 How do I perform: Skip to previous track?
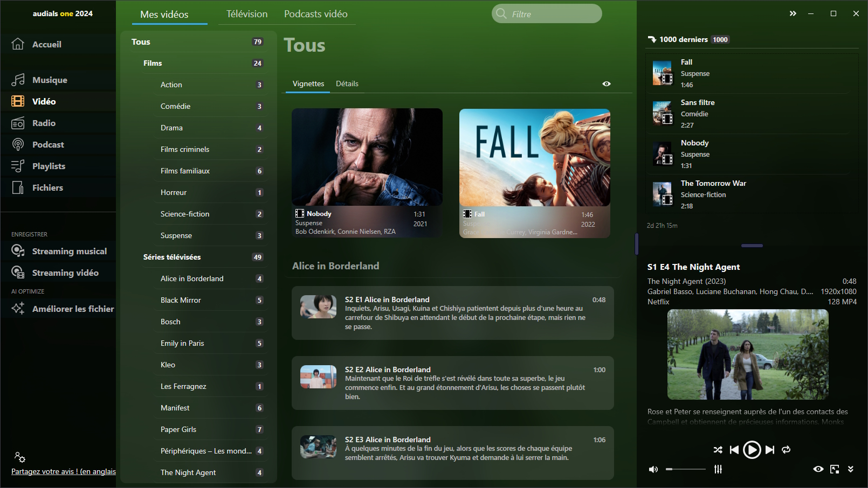pos(734,450)
